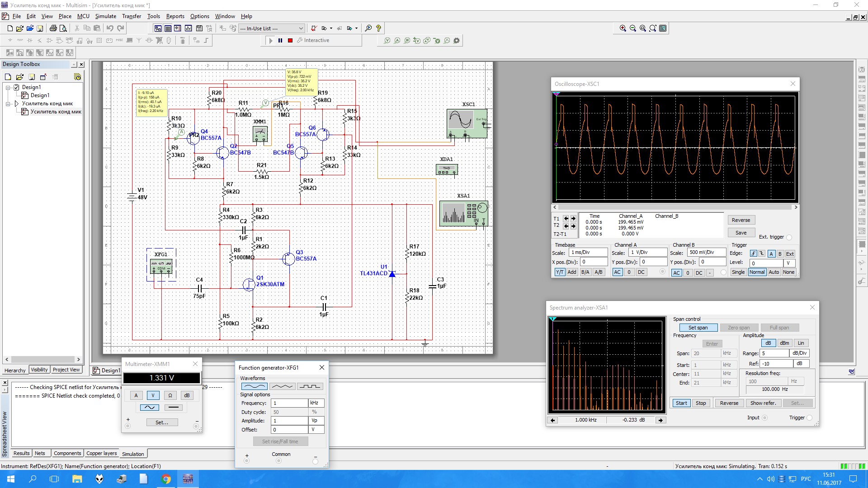Screen dimensions: 868x488
Task: Open probe settings gear icon
Action: click(457, 41)
